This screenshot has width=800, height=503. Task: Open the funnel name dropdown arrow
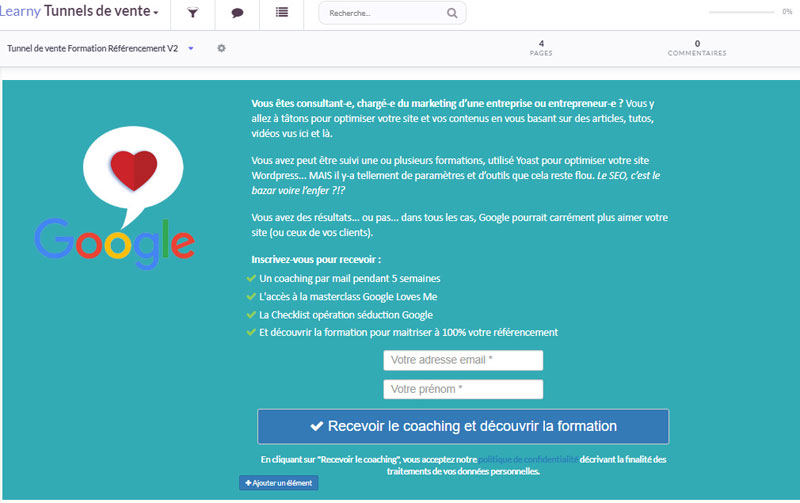coord(191,48)
